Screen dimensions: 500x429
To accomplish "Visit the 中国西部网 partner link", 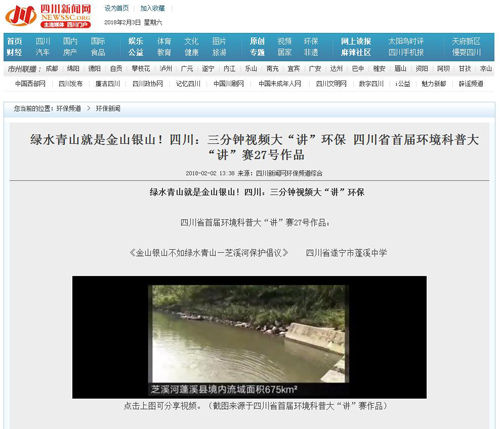I will point(30,84).
